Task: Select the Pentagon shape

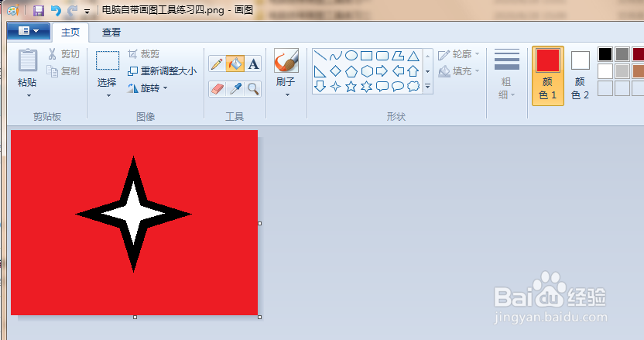Action: (x=351, y=71)
